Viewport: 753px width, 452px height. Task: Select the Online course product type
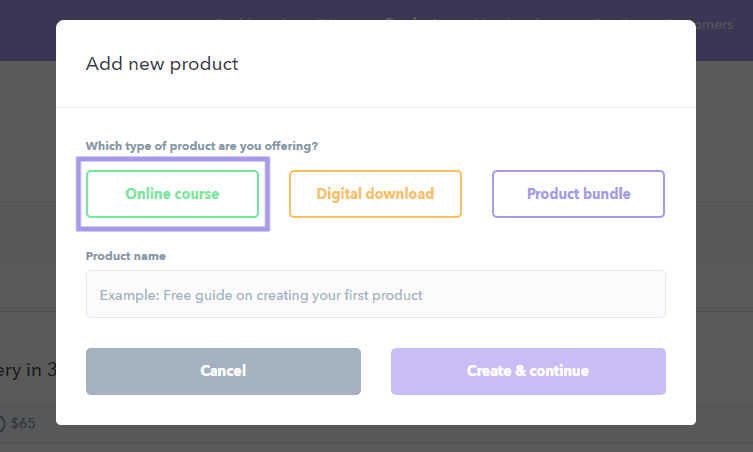(172, 194)
